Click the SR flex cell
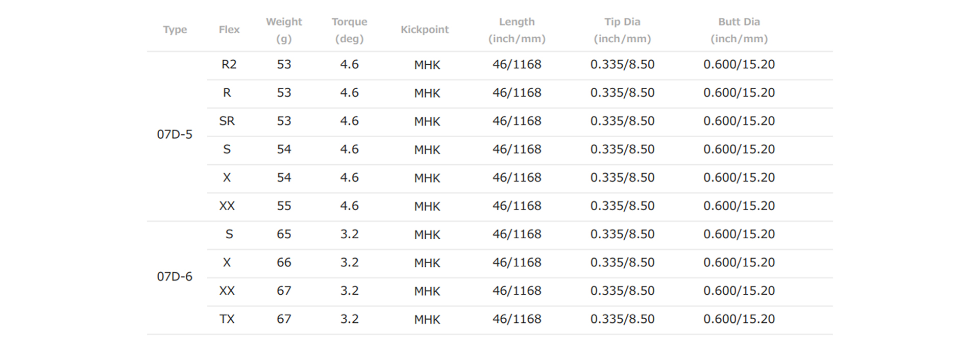 point(227,121)
